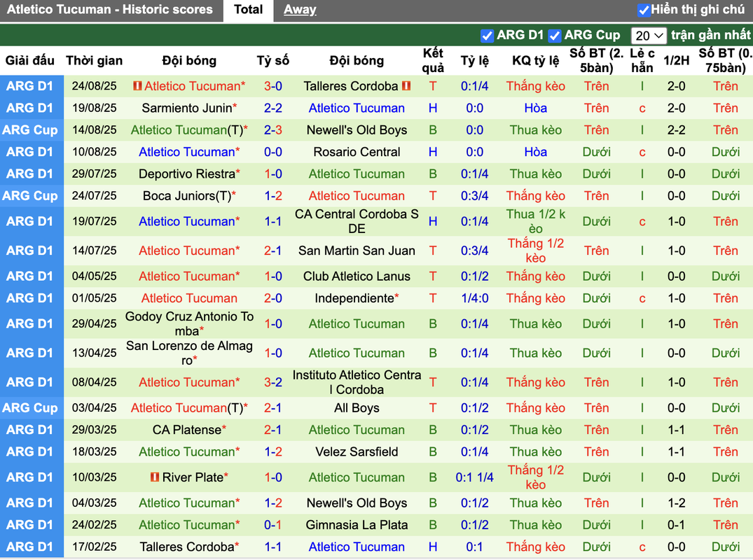Switch to the Away tab
Viewport: 753px width, 560px height.
point(300,10)
